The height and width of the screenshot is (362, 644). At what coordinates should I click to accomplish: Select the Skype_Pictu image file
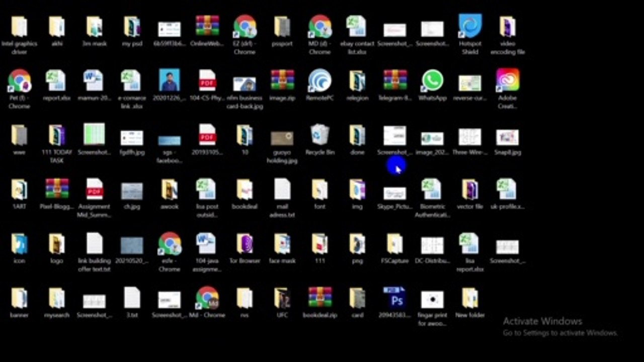[x=395, y=194]
